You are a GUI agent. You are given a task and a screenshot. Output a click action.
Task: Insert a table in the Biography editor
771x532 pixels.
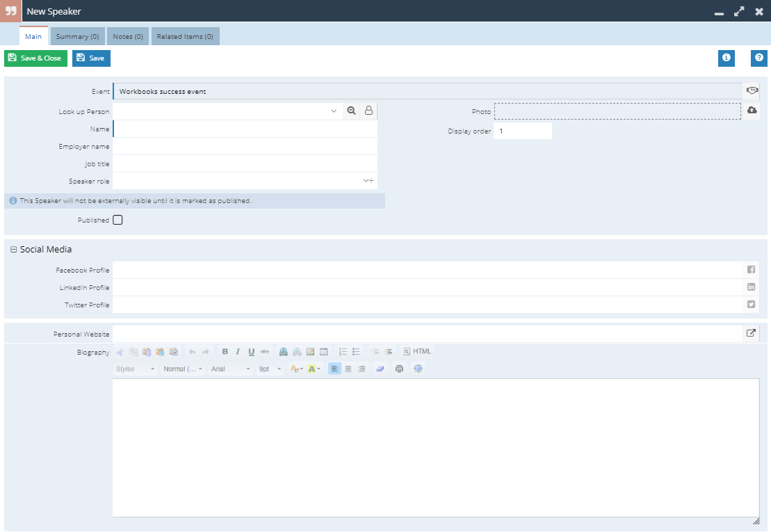(324, 351)
